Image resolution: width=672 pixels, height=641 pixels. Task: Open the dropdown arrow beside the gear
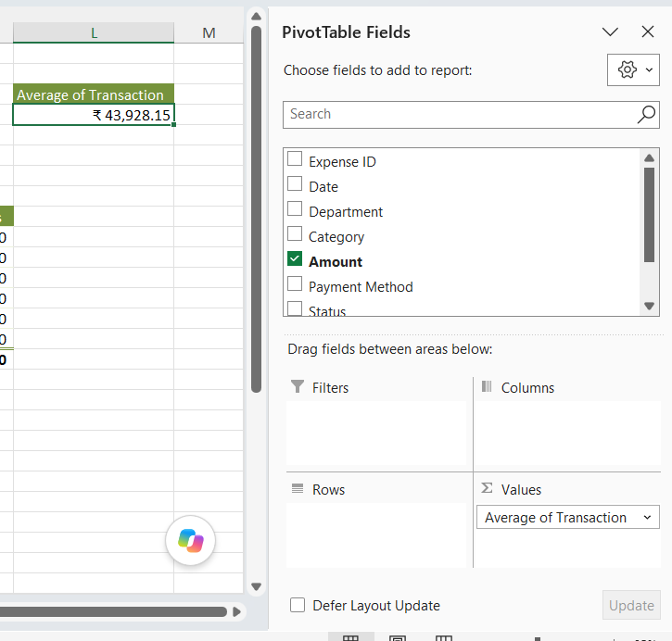(x=649, y=69)
